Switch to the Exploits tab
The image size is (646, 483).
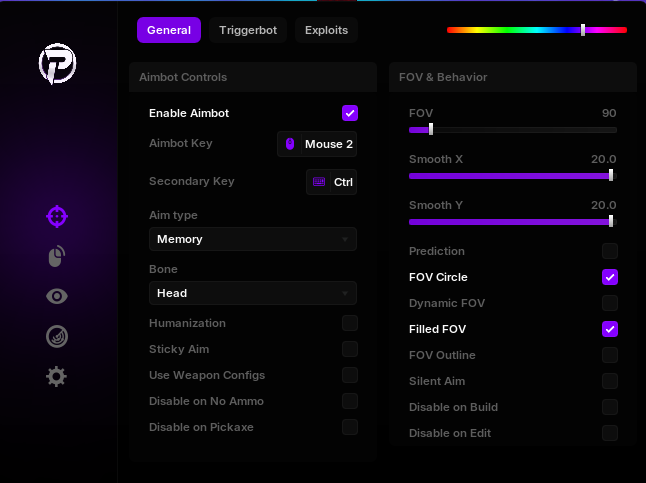(326, 30)
